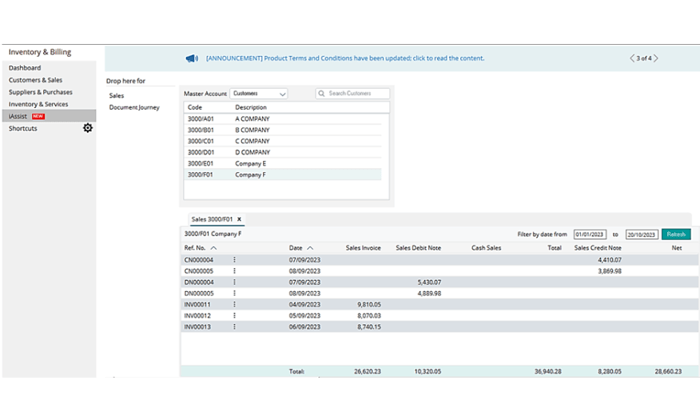Viewport: 700px width, 420px height.
Task: Read the updated Terms and Conditions announcement
Action: click(345, 58)
